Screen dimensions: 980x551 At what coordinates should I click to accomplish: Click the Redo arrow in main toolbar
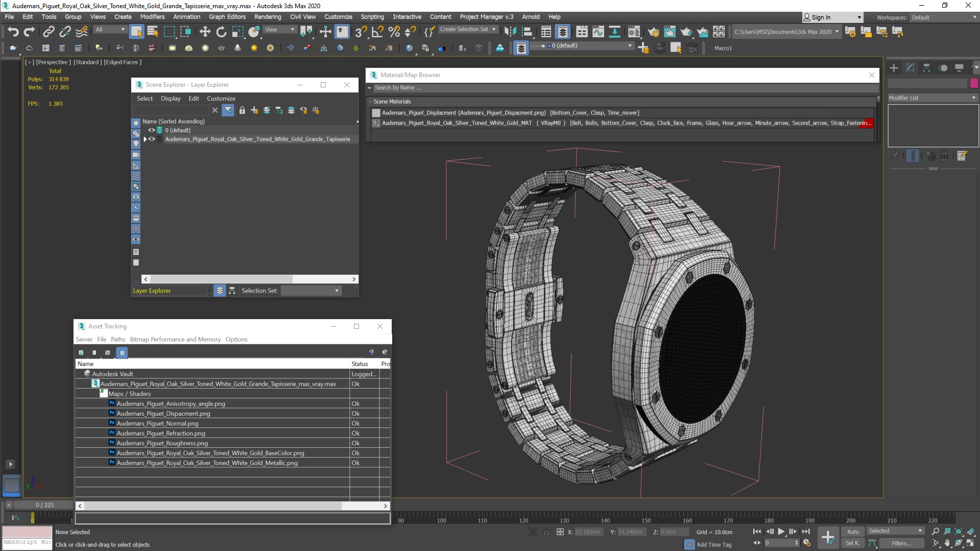30,32
